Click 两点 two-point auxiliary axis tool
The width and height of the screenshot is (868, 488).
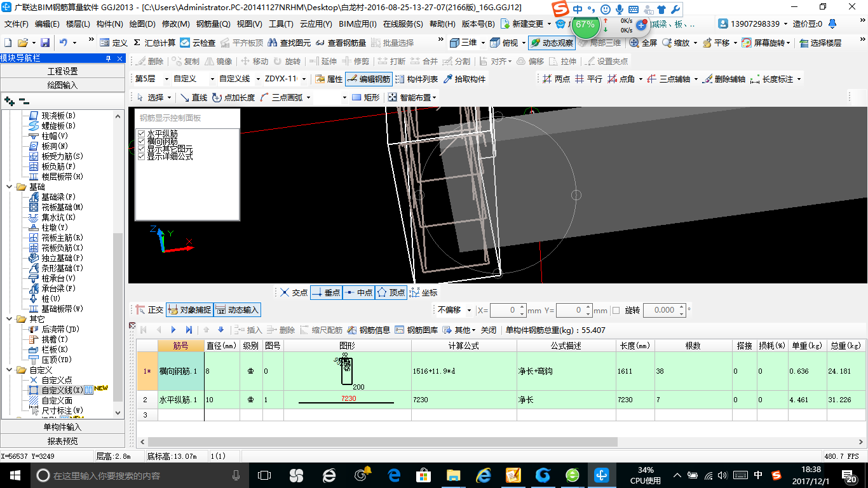[x=557, y=79]
